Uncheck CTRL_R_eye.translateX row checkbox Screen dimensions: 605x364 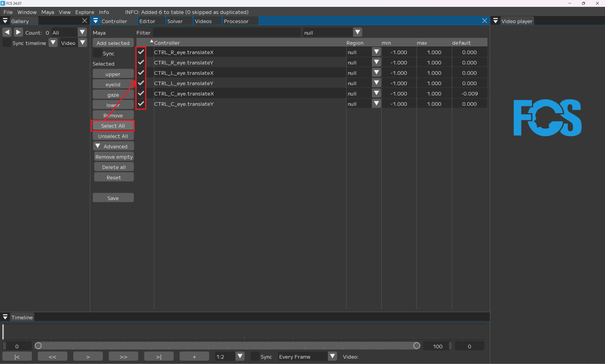pyautogui.click(x=141, y=52)
